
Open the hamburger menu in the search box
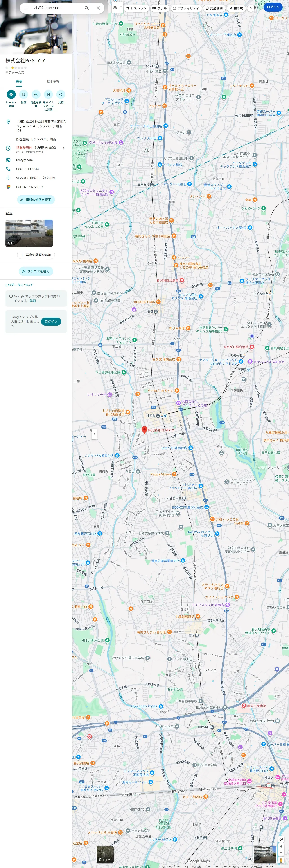26,8
